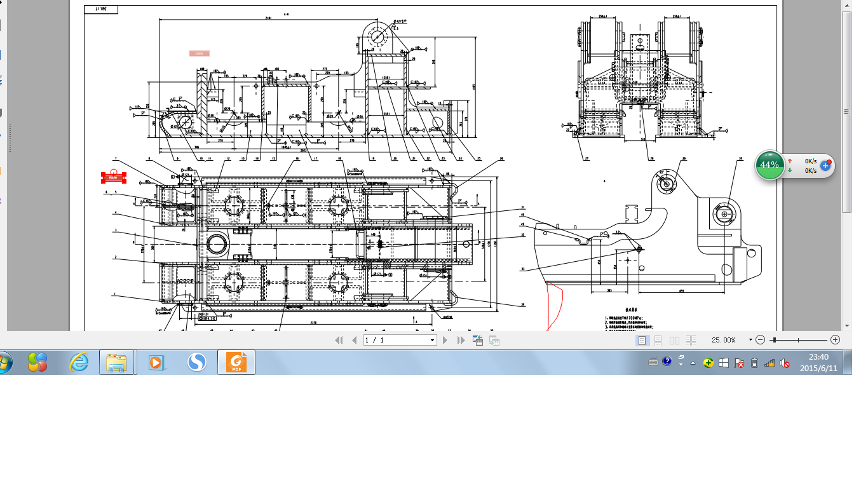
Task: Open the clock showing 23:40
Action: [818, 362]
